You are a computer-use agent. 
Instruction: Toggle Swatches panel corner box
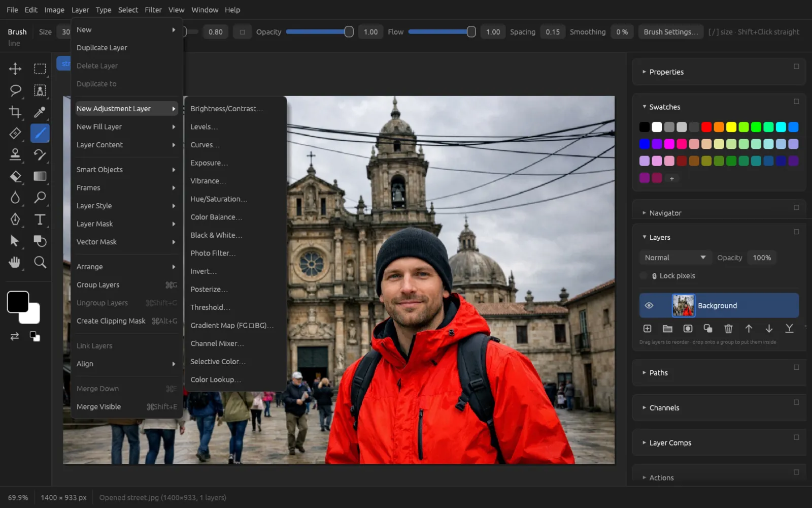pyautogui.click(x=796, y=101)
